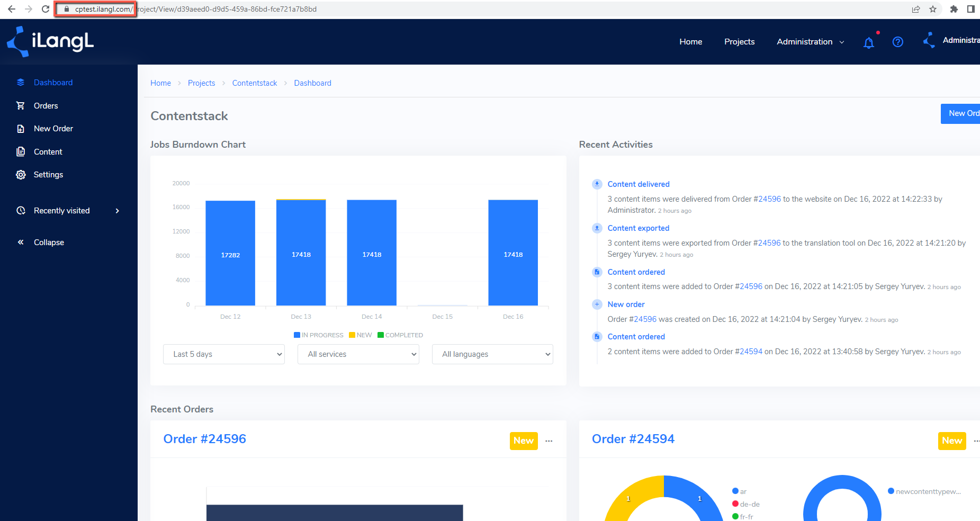
Task: Click Home breadcrumb link
Action: [x=160, y=83]
